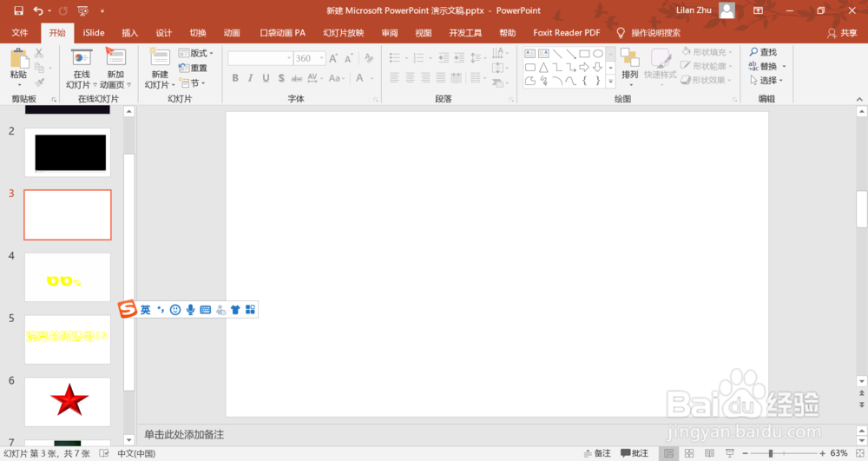Open Sogou soft keyboard icon
The height and width of the screenshot is (461, 868).
206,310
